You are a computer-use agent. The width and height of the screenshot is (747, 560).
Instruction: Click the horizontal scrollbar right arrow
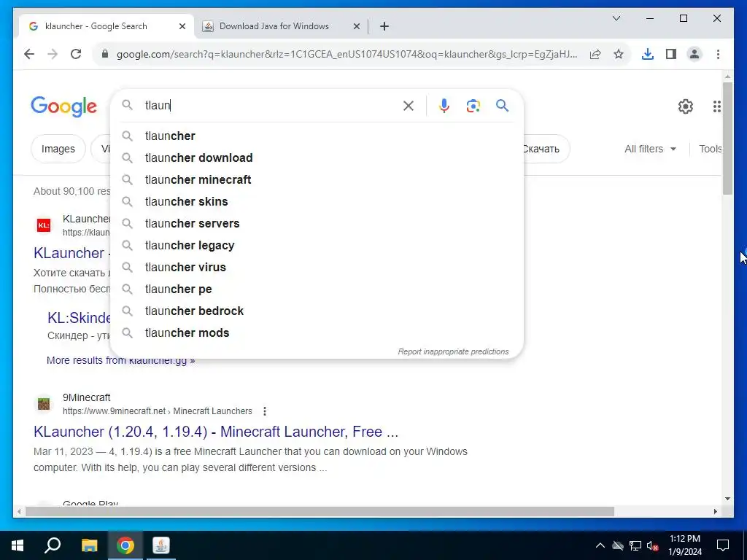(x=715, y=511)
